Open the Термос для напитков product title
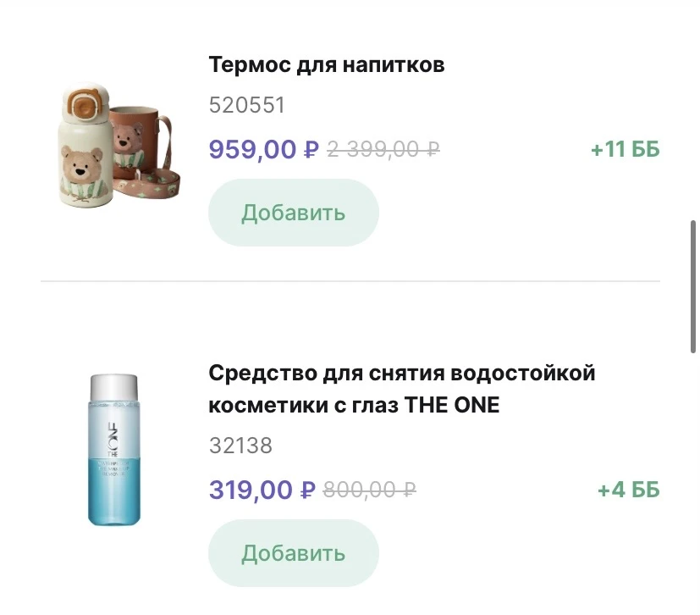Image resolution: width=700 pixels, height=615 pixels. tap(326, 64)
